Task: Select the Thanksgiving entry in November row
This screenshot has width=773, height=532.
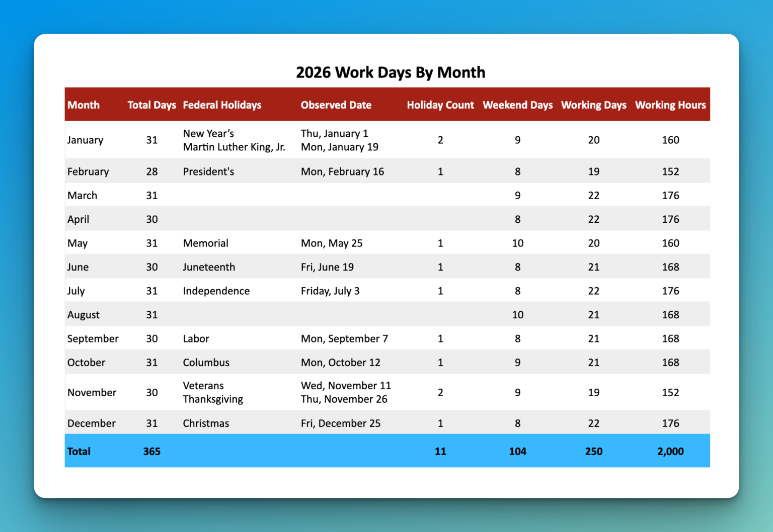Action: tap(213, 399)
